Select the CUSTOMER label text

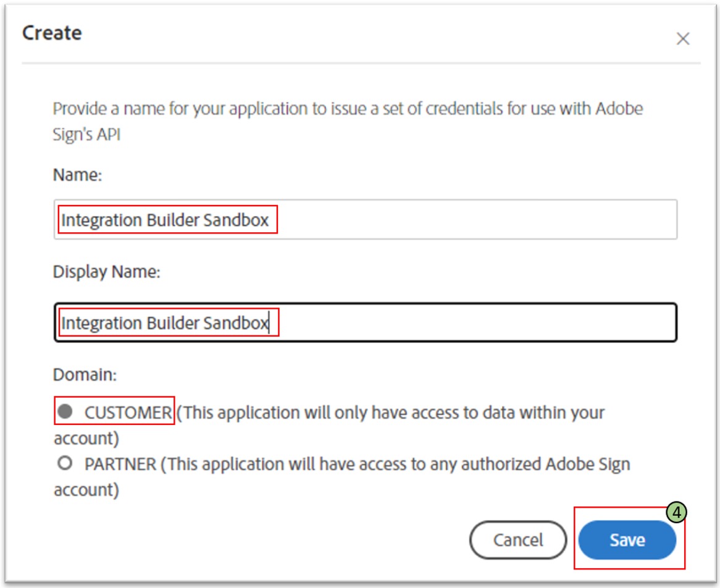tap(128, 413)
